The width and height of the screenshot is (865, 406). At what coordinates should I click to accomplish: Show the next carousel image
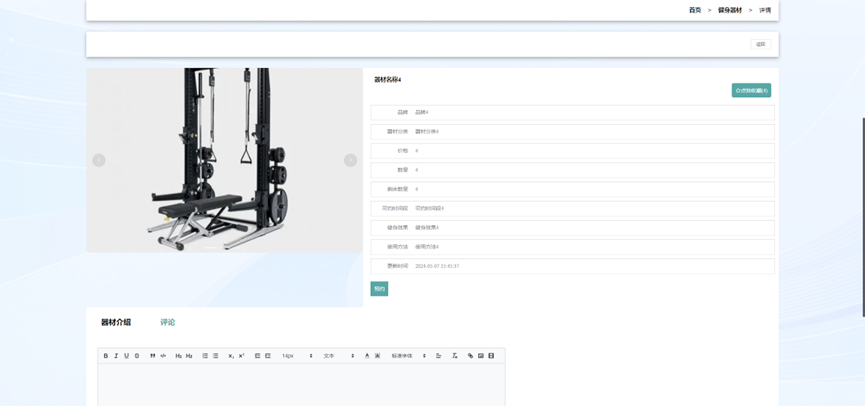pos(350,160)
